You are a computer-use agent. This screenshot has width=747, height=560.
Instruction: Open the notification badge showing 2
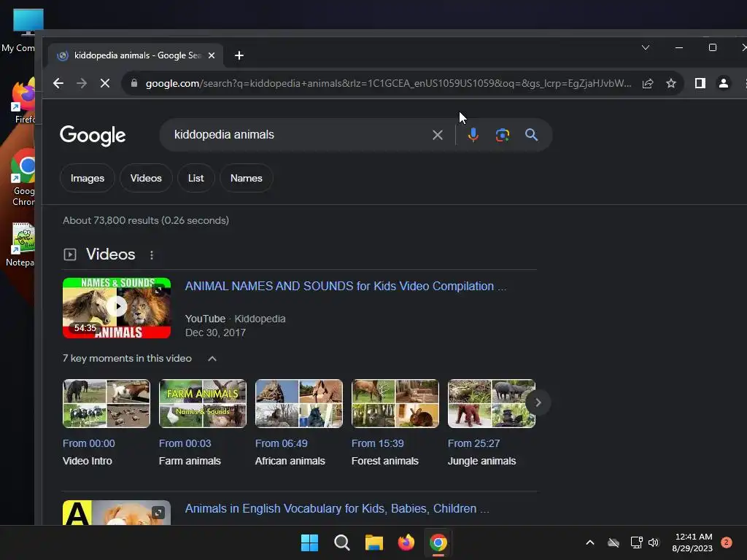727,542
